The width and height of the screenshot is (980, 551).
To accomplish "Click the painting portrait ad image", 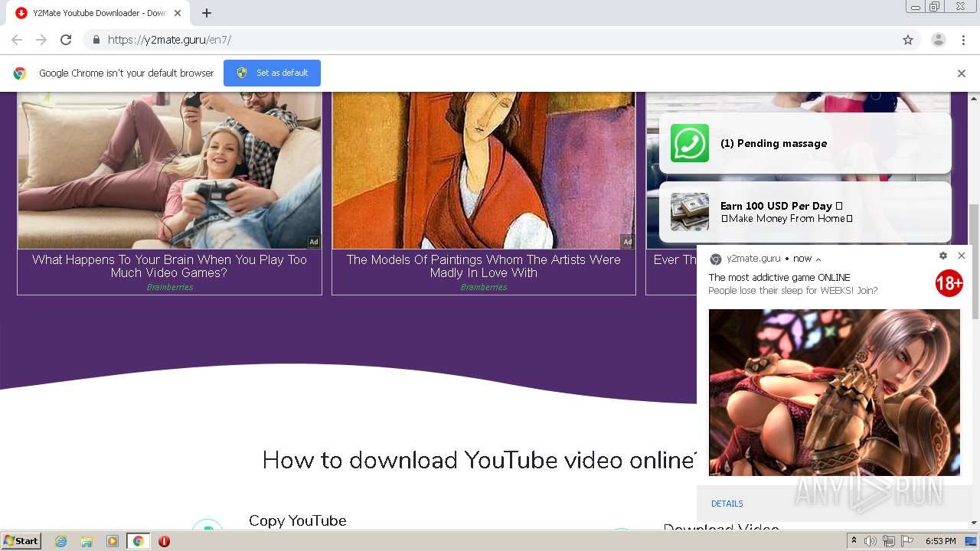I will tap(484, 170).
